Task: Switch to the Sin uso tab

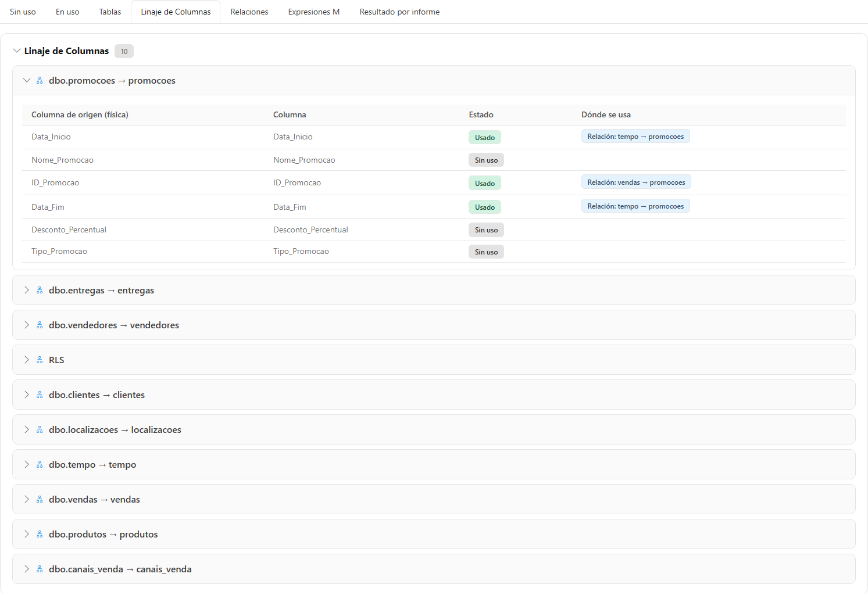Action: point(23,12)
